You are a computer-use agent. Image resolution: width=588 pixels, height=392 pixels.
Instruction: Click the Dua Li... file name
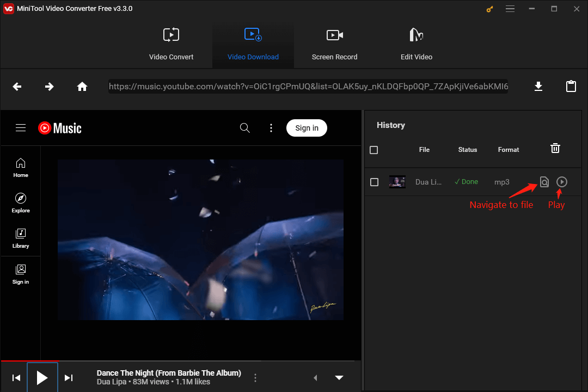pos(428,182)
